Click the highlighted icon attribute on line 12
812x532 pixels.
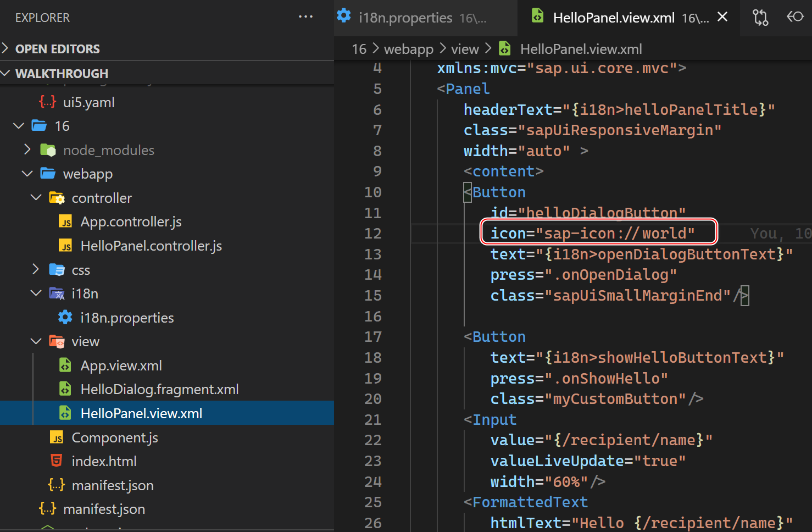point(599,232)
